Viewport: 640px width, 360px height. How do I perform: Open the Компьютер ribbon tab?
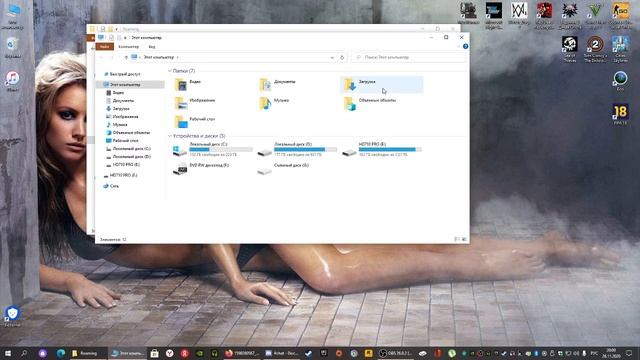click(x=129, y=47)
